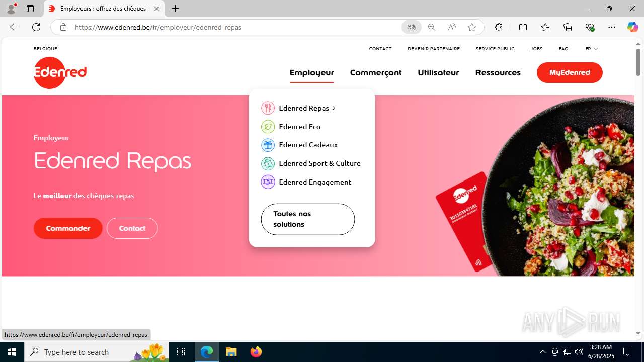Click the Contact button in the hero banner
The width and height of the screenshot is (644, 362).
click(132, 228)
